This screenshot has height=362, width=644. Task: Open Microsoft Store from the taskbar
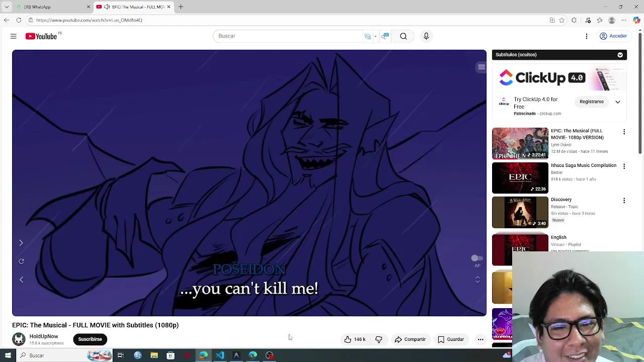(x=171, y=355)
